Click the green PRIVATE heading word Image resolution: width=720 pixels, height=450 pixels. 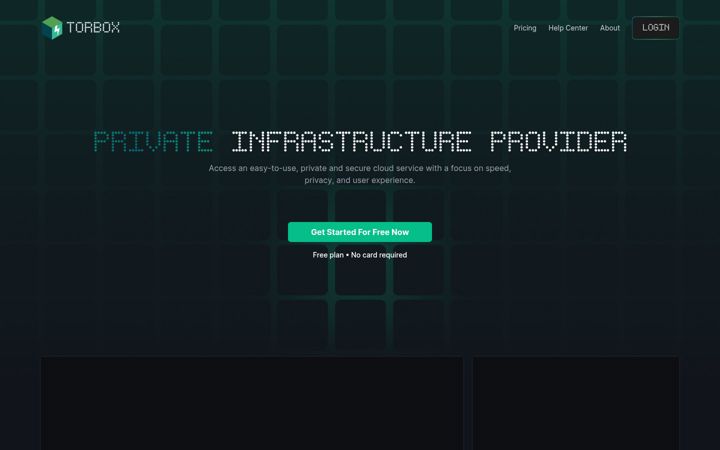tap(153, 141)
